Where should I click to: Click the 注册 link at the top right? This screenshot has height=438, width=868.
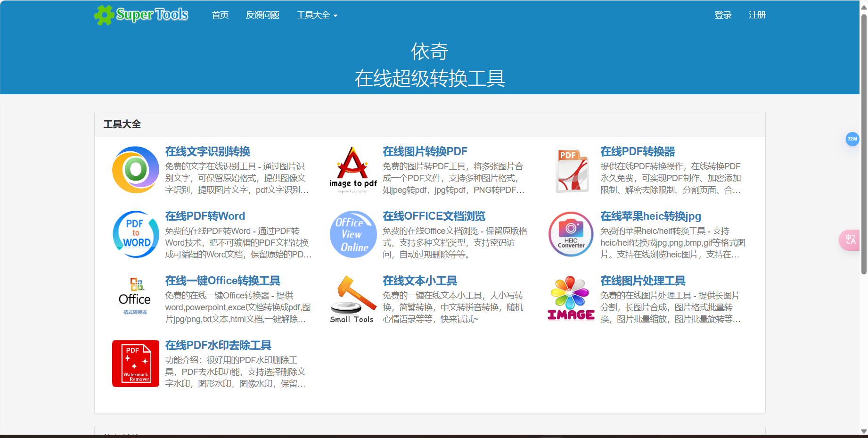pyautogui.click(x=757, y=15)
